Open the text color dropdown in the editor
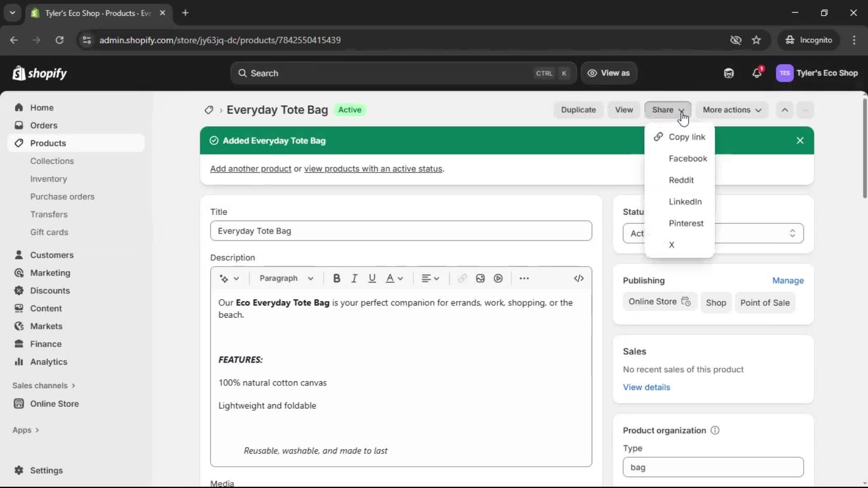 tap(394, 278)
